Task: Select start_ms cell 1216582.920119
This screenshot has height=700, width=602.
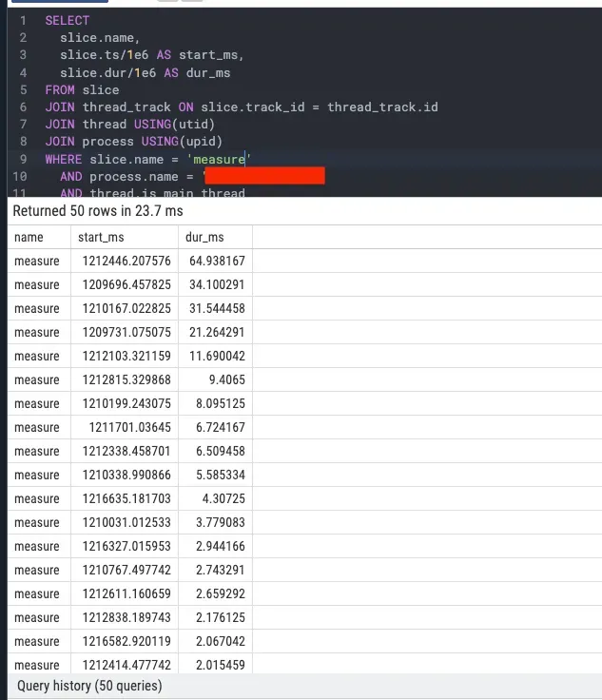Action: [126, 641]
